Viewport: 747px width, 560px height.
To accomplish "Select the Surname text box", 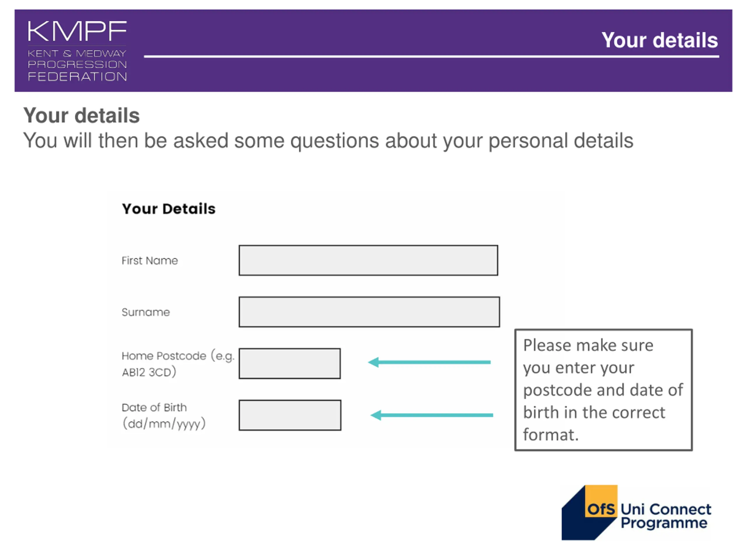I will 369,312.
